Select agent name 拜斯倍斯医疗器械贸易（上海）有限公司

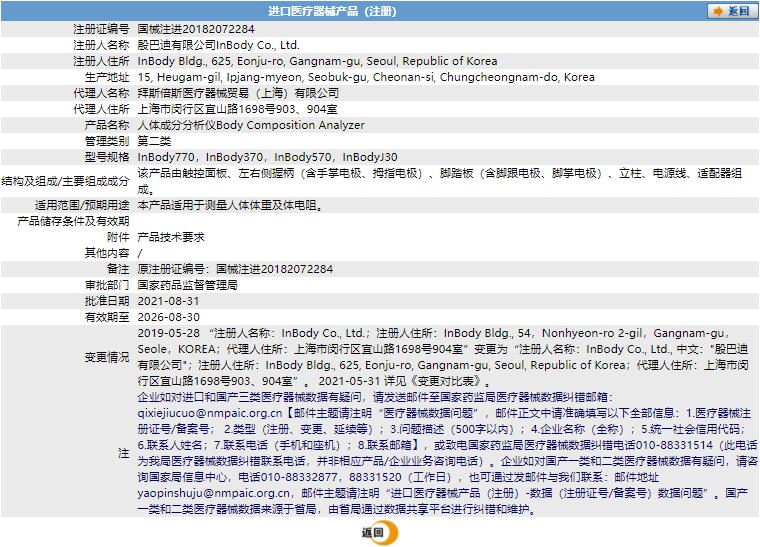238,93
